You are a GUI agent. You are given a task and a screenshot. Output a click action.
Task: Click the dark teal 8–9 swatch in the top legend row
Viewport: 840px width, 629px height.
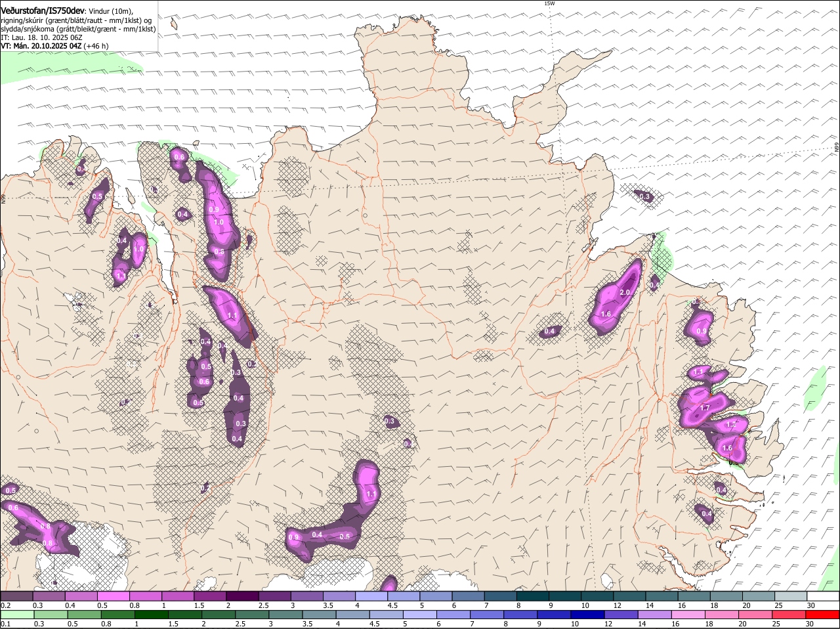click(534, 596)
